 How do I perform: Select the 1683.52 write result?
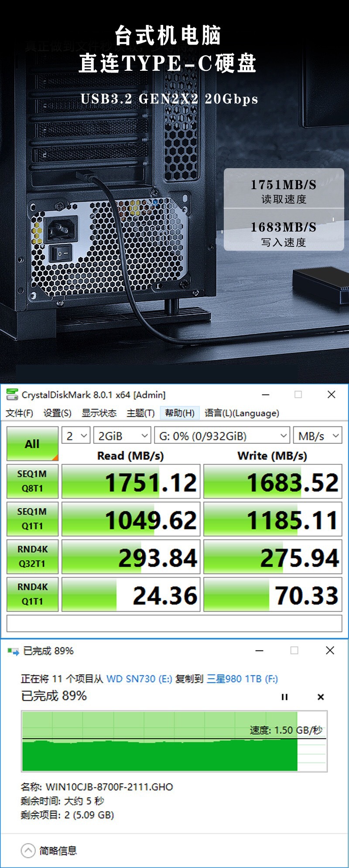(x=273, y=481)
